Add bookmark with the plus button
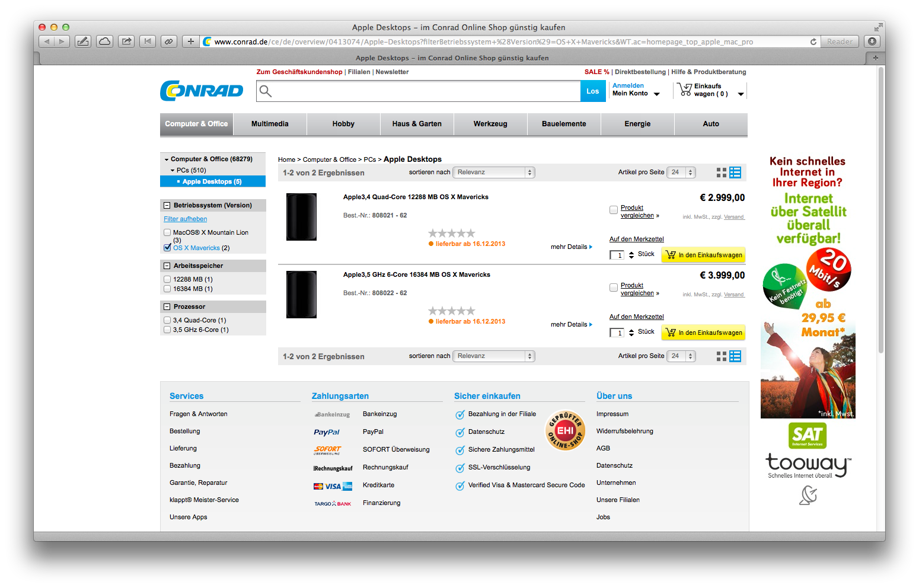 pyautogui.click(x=190, y=41)
